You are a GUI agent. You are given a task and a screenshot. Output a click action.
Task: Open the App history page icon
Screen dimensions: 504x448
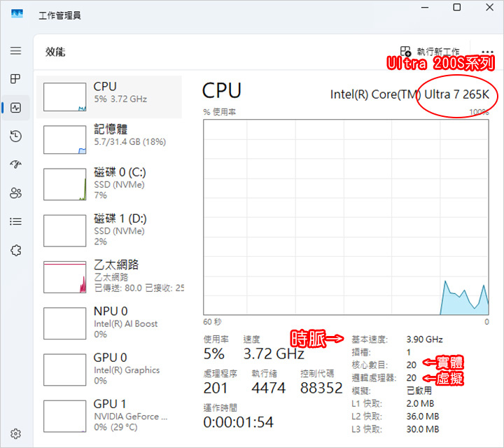coord(15,136)
